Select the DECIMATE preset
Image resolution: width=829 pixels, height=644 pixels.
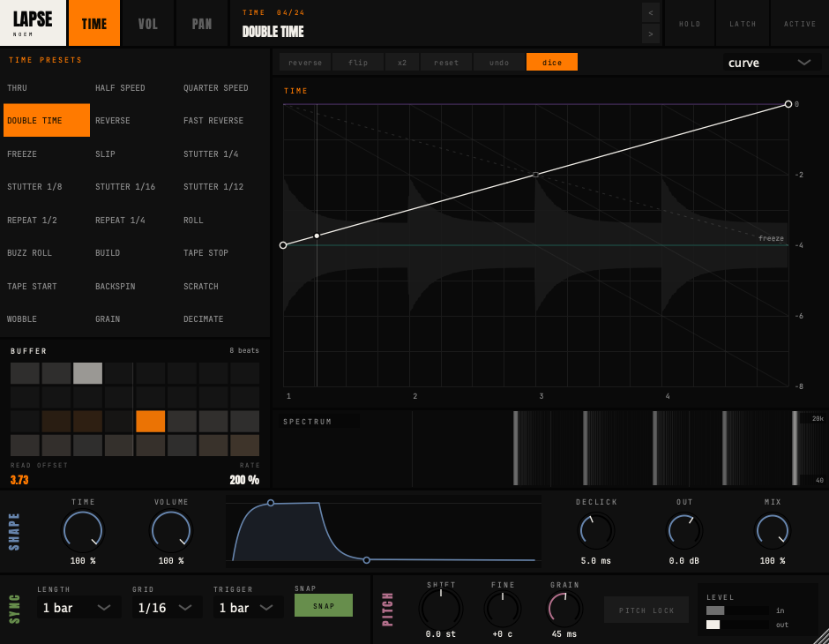[223, 318]
